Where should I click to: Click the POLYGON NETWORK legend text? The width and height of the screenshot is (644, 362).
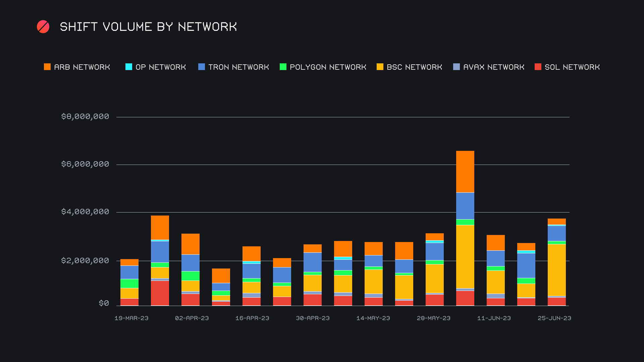pos(328,67)
